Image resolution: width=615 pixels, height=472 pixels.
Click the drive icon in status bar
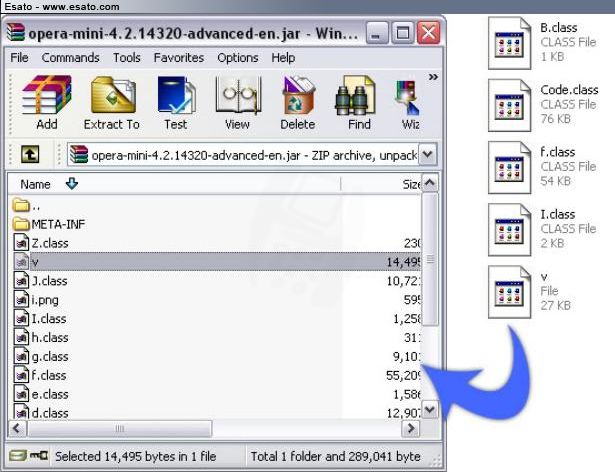[x=18, y=456]
